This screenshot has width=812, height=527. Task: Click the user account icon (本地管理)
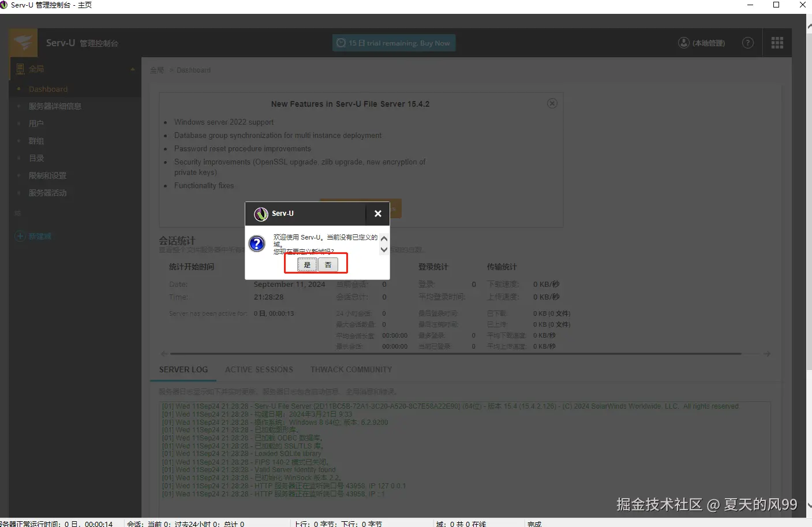[684, 43]
